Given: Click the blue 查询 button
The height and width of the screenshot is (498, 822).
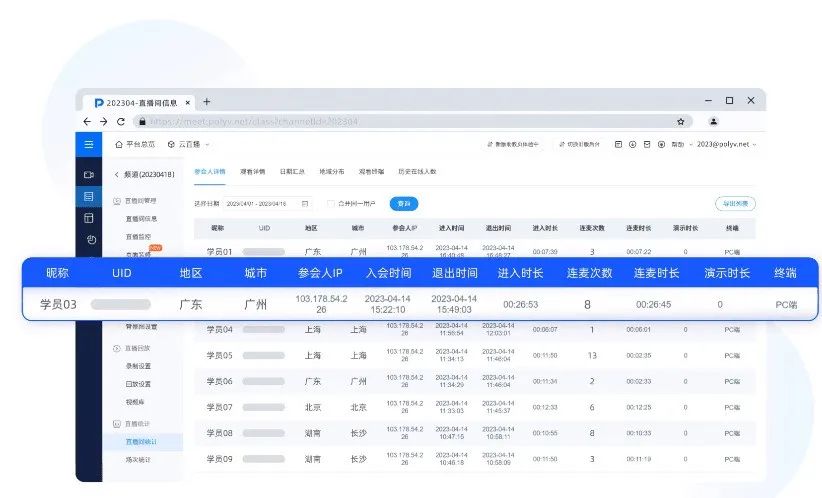Looking at the screenshot, I should click(404, 203).
